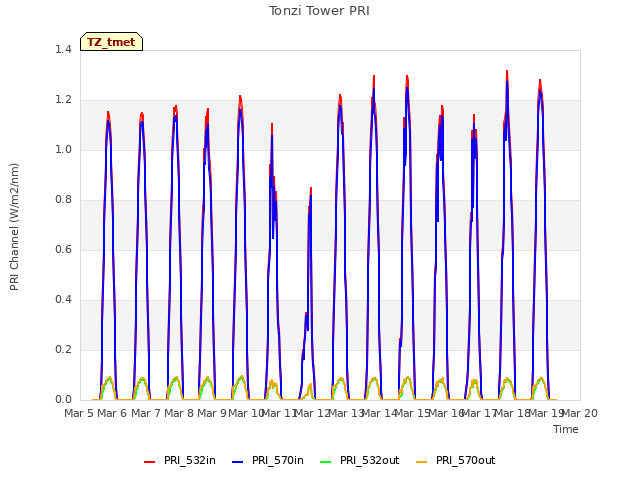Click the Mar 8 x-axis tick label
The image size is (640, 480).
point(179,413)
